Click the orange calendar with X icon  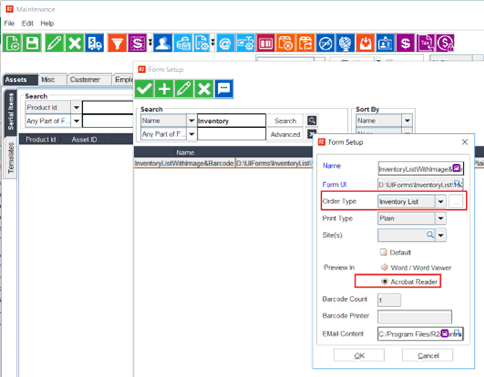point(285,43)
